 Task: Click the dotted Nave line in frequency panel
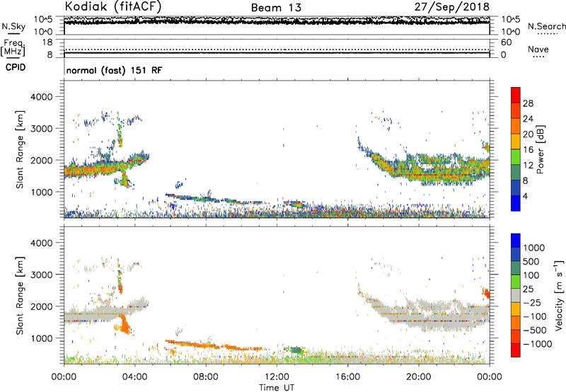[x=277, y=50]
